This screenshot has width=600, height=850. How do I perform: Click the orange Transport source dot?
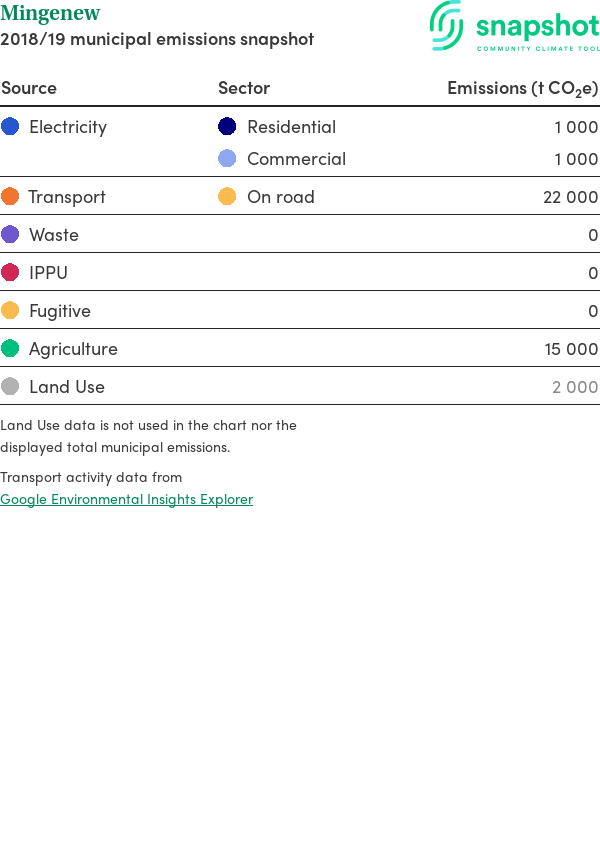[10, 196]
